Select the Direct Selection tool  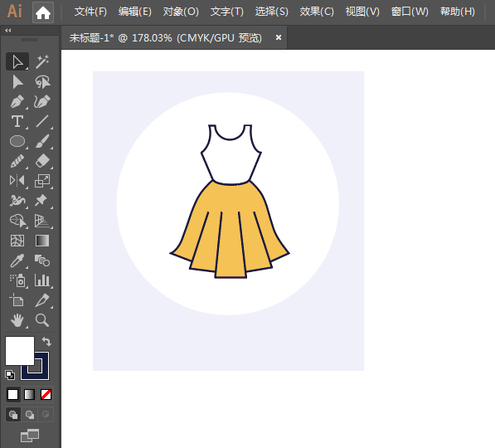click(17, 82)
